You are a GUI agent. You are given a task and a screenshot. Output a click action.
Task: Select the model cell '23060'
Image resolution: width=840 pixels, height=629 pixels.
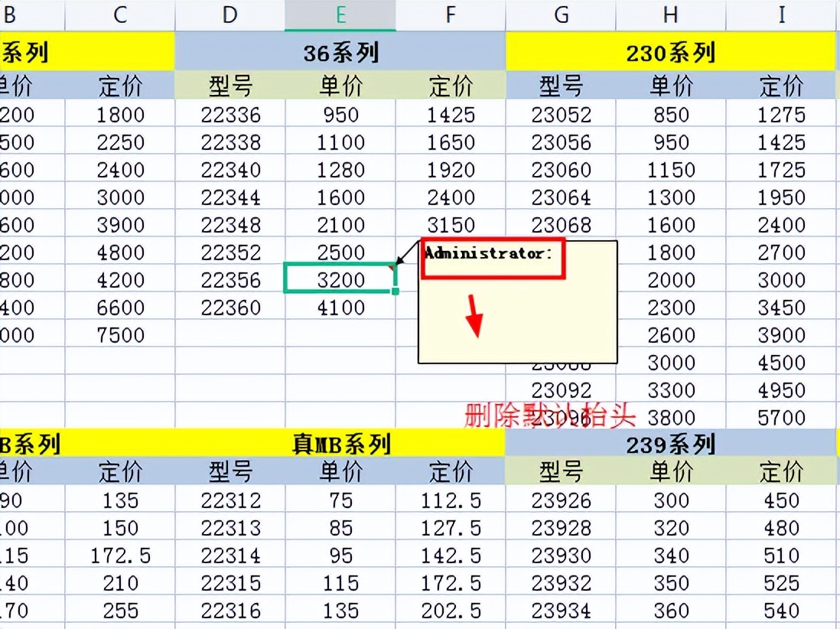561,169
